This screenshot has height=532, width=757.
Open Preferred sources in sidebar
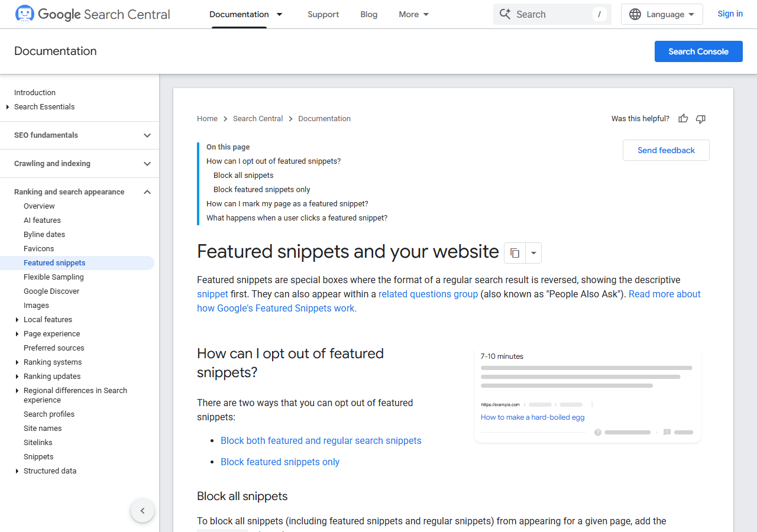coord(54,348)
